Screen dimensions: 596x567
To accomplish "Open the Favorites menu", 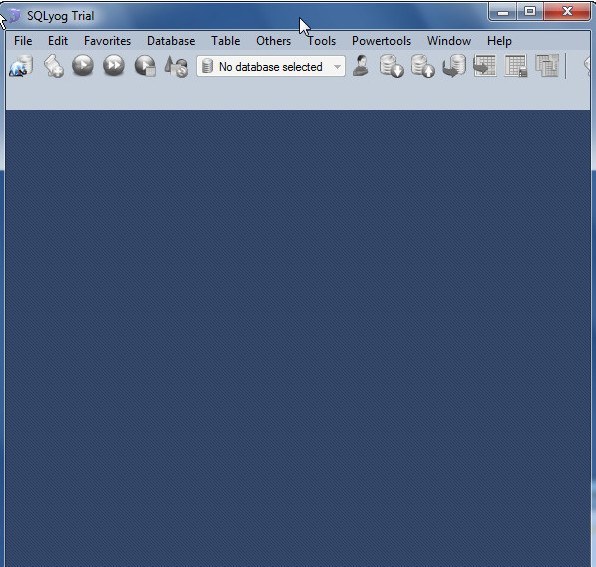I will click(108, 41).
